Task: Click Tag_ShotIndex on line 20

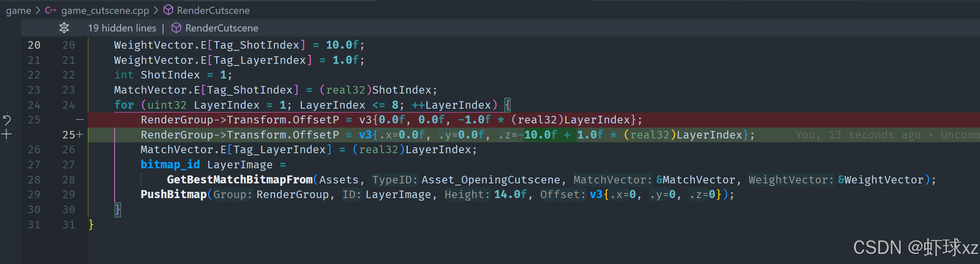Action: point(257,45)
